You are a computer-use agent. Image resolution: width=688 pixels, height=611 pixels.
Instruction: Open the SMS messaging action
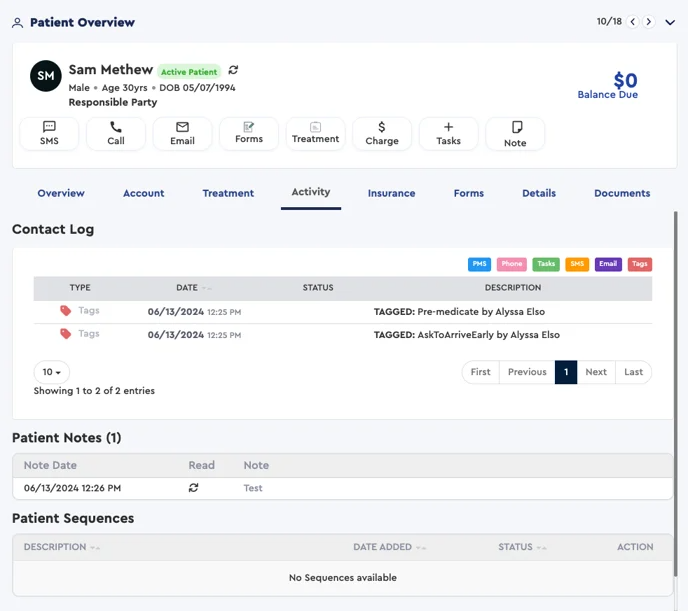[x=49, y=134]
